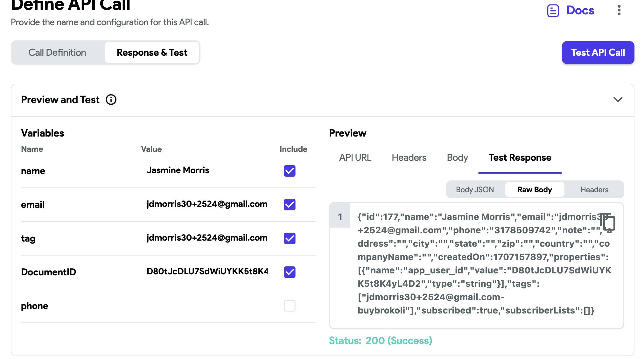
Task: Open the three-dot options menu
Action: click(619, 10)
